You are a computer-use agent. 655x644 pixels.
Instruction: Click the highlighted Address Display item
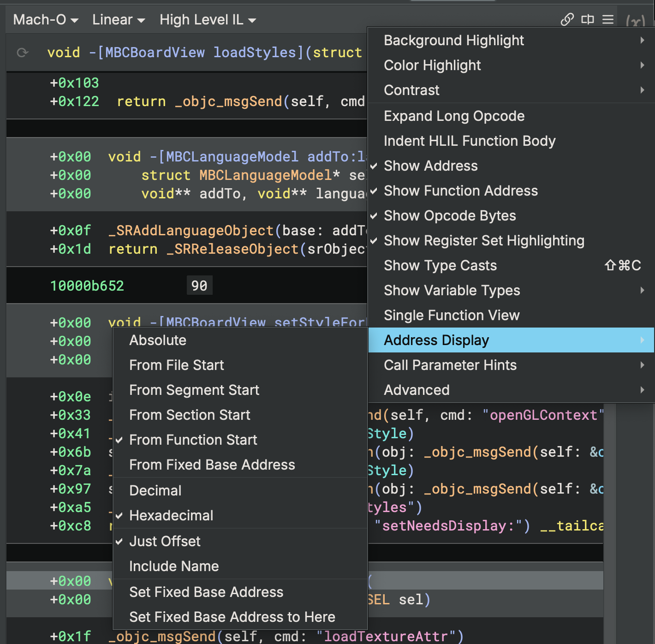tap(512, 340)
